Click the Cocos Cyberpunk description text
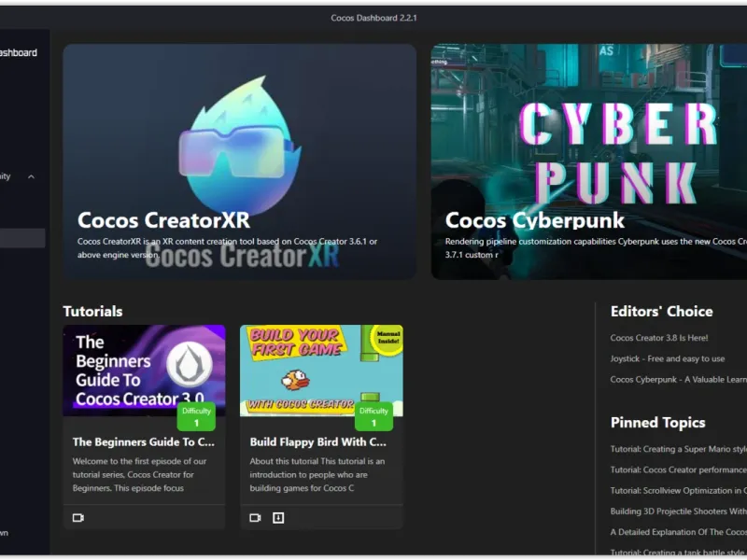This screenshot has height=560, width=747. pos(596,248)
